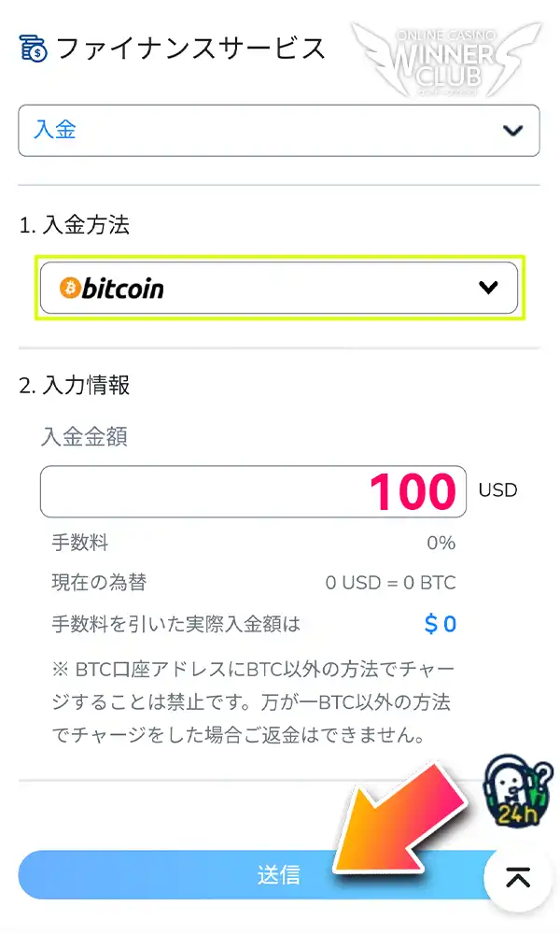560x934 pixels.
Task: Click the Bitcoin currency symbol in payment selector
Action: click(x=67, y=288)
